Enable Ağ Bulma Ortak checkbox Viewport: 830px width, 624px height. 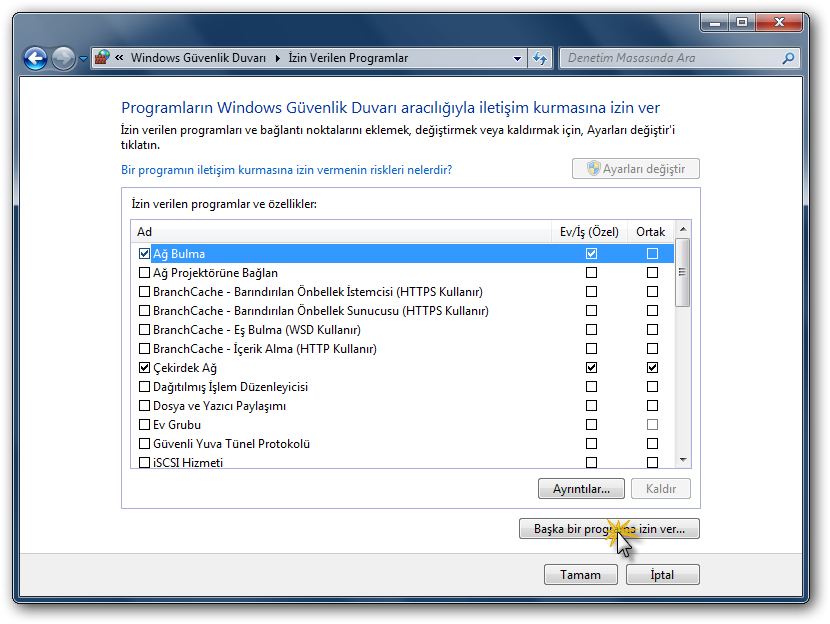652,254
